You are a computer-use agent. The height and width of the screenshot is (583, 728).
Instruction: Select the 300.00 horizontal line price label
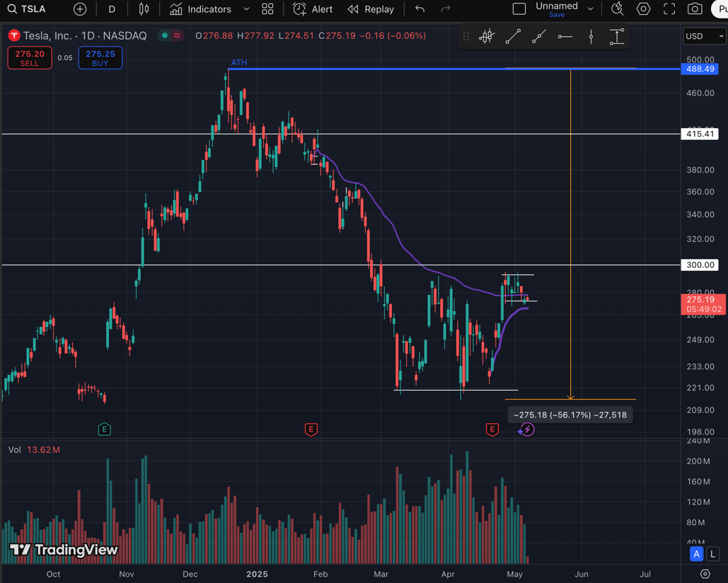click(x=700, y=265)
